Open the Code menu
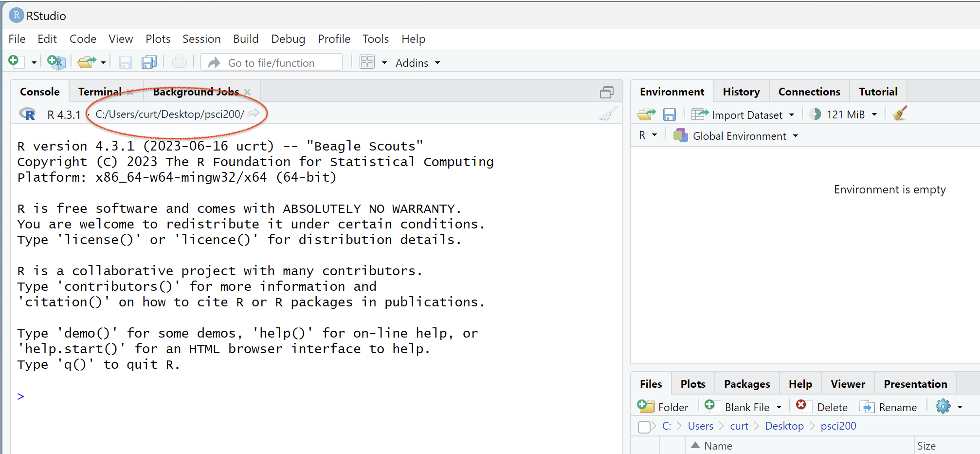Screen dimensions: 980x454 [83, 39]
